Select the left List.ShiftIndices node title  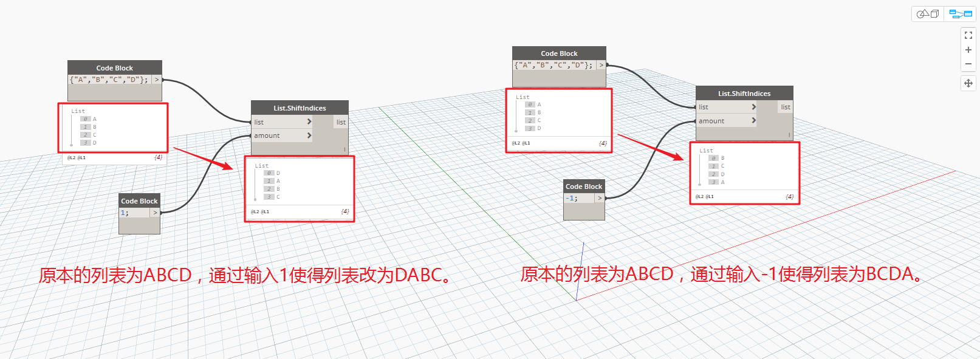click(x=300, y=108)
